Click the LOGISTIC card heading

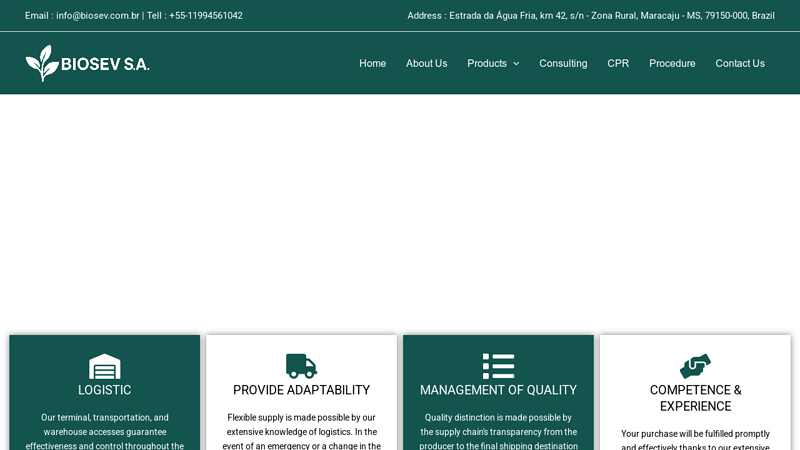pos(105,390)
